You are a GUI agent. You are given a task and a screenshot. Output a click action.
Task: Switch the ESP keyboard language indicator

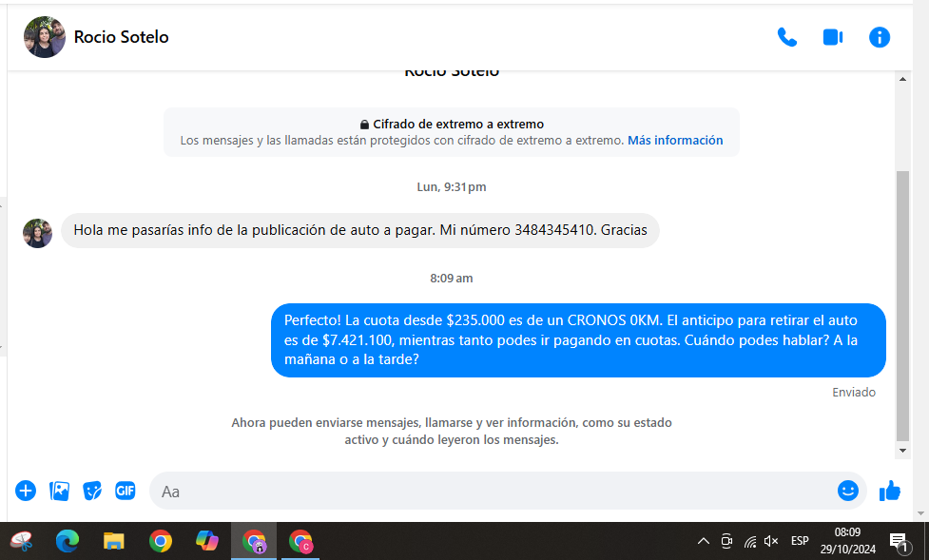click(800, 541)
